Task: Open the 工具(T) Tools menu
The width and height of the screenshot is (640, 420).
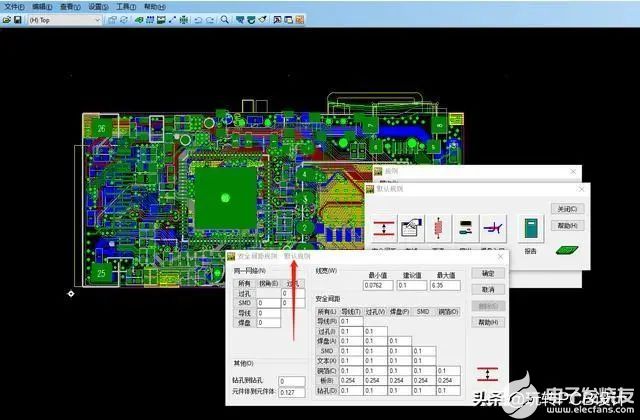Action: [126, 7]
